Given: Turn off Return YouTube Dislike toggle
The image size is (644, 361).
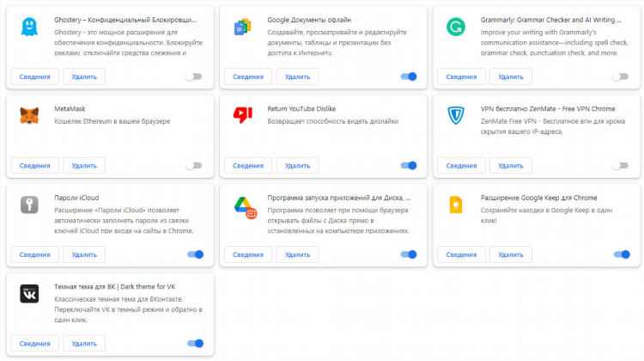Looking at the screenshot, I should 409,165.
